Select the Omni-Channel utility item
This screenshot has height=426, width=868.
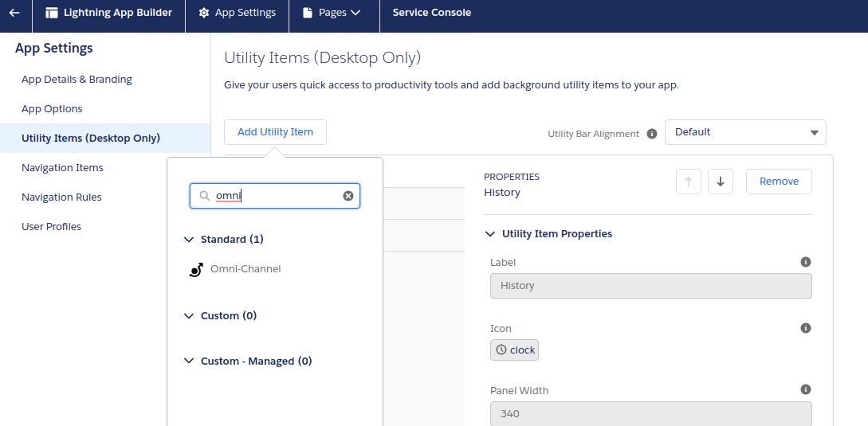[x=245, y=269]
